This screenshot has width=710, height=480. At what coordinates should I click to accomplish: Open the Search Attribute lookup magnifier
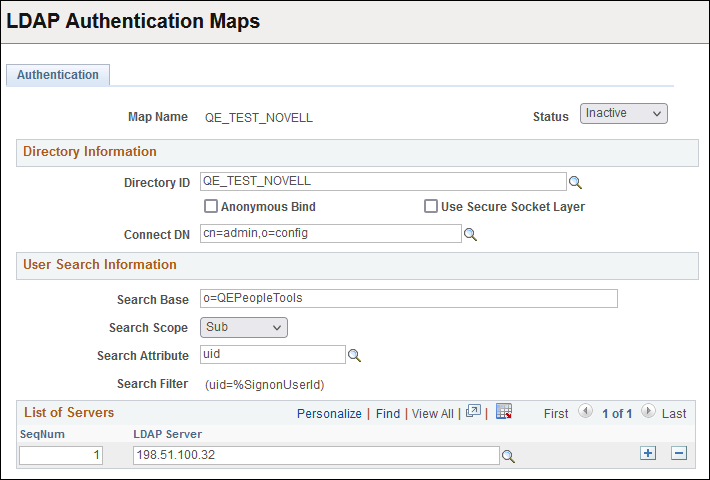click(x=353, y=356)
